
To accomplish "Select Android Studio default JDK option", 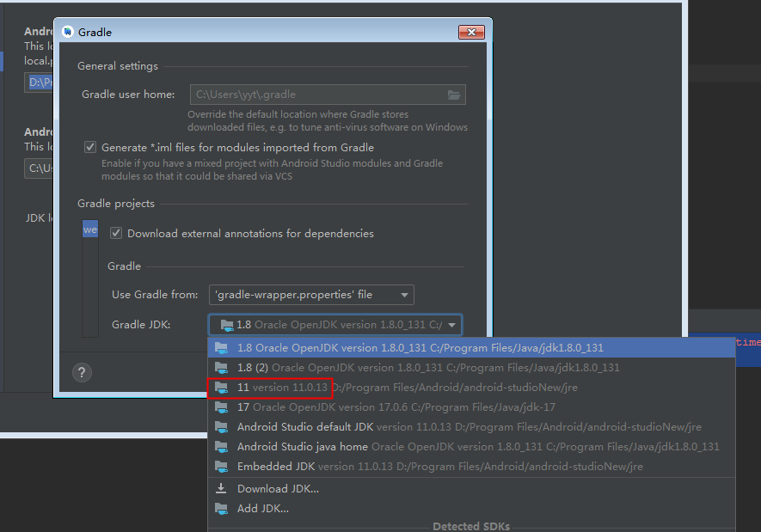I will pos(305,427).
